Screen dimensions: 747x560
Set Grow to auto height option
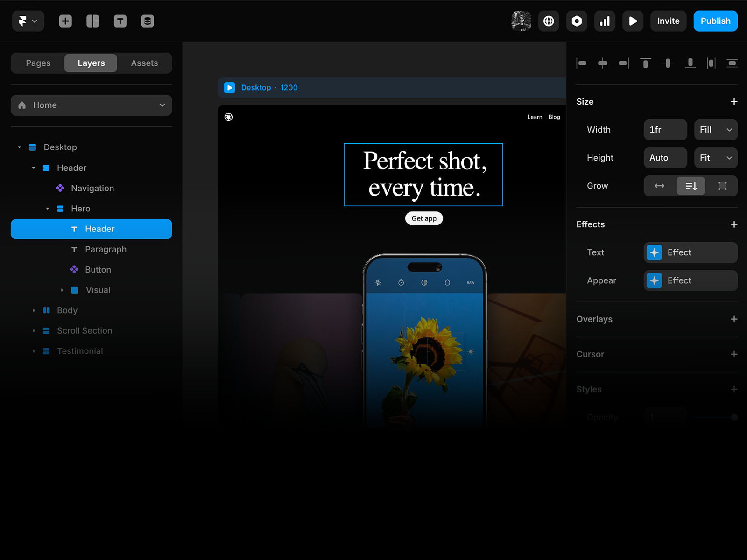691,186
